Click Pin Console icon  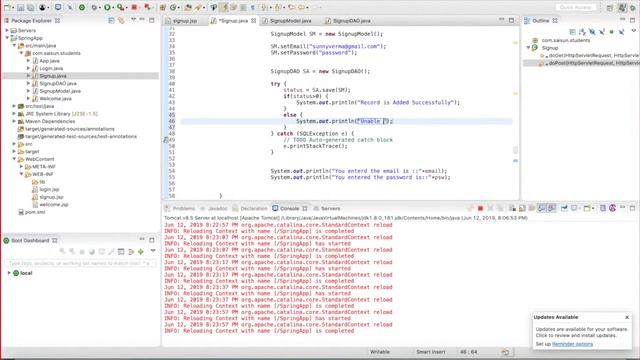[564, 208]
